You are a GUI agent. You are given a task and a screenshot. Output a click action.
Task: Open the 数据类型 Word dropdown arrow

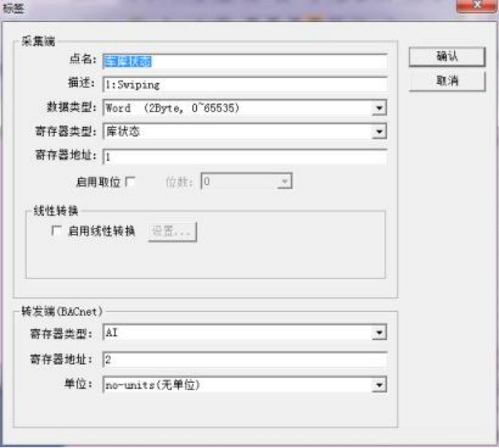coord(379,108)
